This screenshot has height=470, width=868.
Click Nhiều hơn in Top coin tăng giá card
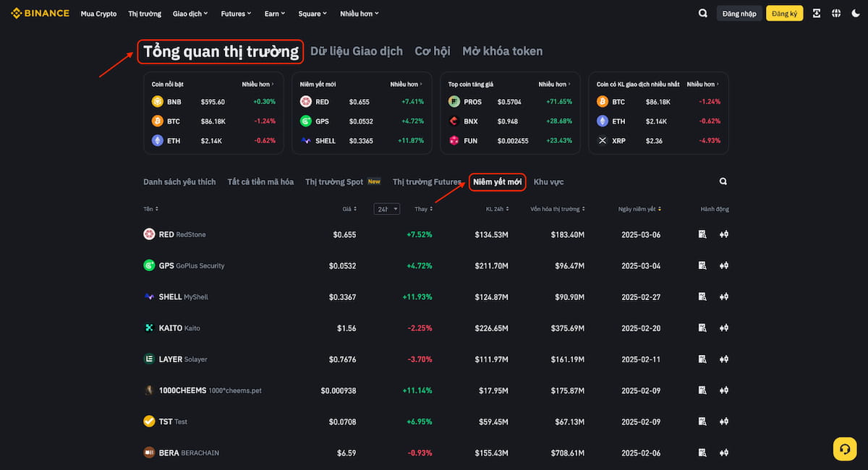point(555,85)
